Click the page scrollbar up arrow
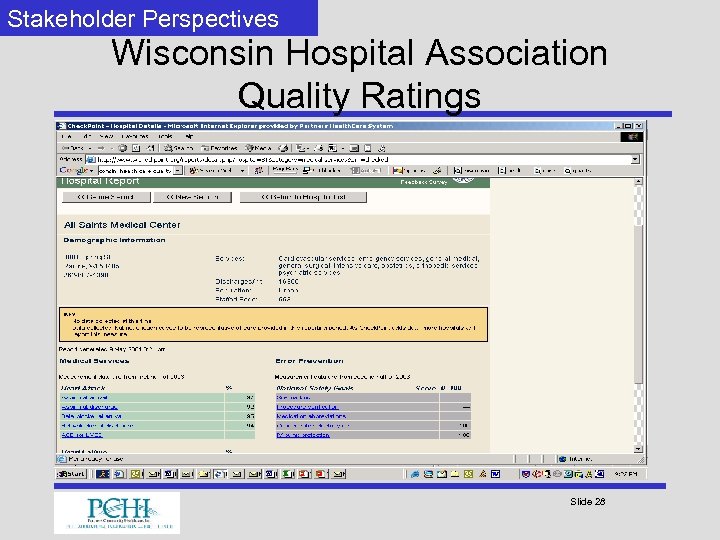This screenshot has height=540, width=720. coord(638,182)
